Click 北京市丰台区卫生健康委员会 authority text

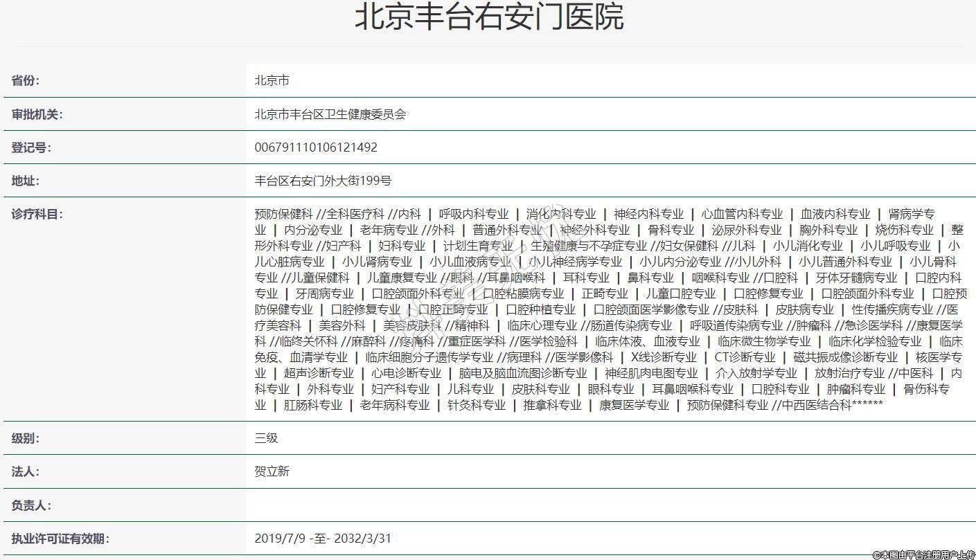330,114
